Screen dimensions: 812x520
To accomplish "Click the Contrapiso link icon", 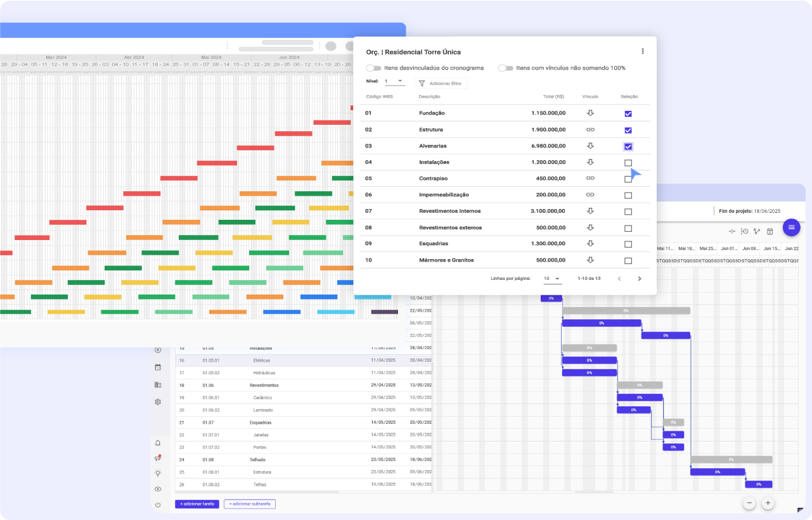I will tap(590, 179).
